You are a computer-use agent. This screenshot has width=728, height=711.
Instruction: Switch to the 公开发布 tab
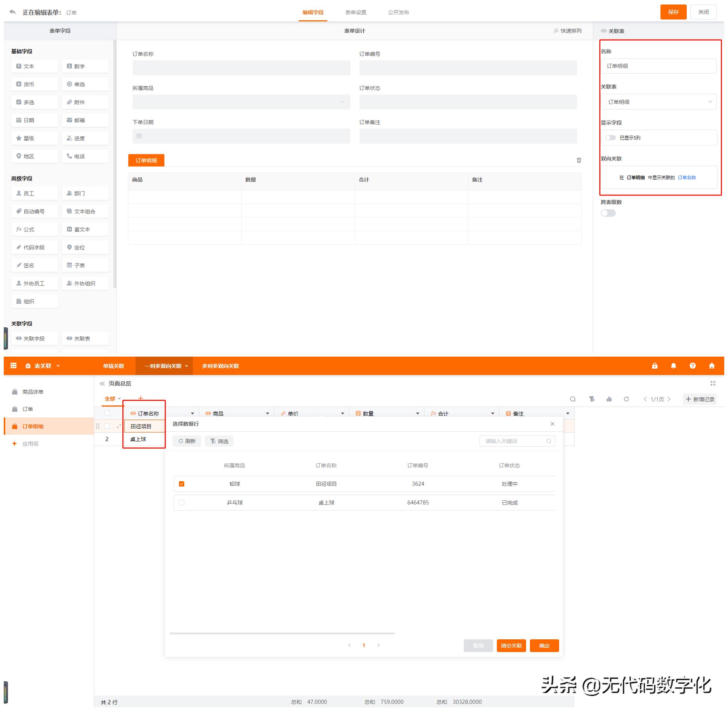(399, 12)
